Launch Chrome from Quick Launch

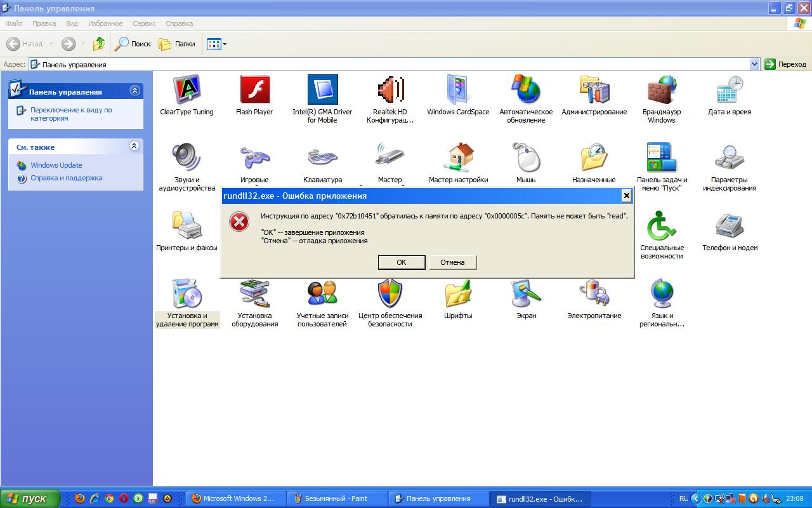[x=109, y=498]
